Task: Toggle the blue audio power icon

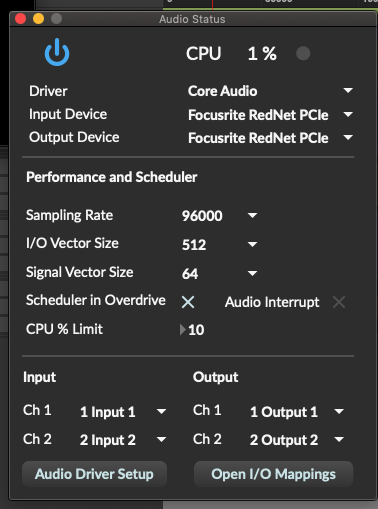Action: (x=57, y=52)
